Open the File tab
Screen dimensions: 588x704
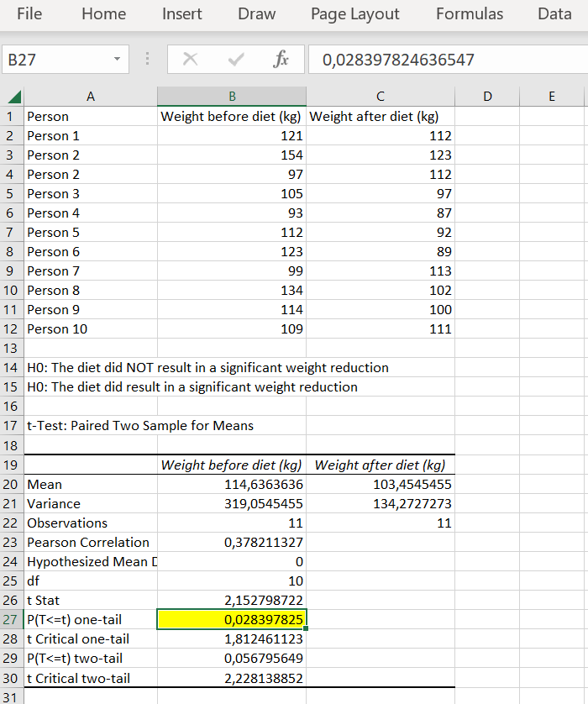(29, 13)
